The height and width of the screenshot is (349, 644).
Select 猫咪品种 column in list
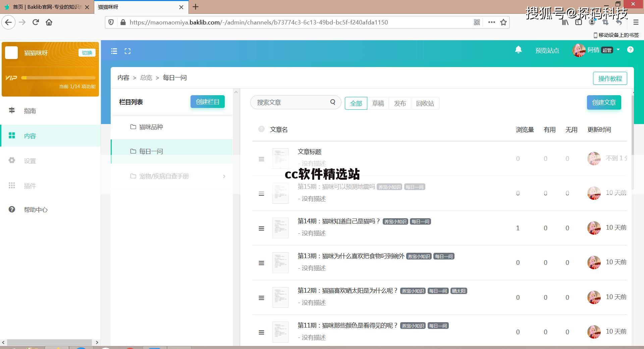(x=172, y=127)
